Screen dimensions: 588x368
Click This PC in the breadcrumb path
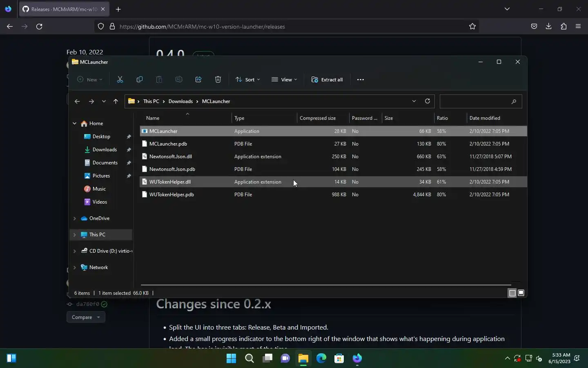click(x=151, y=101)
